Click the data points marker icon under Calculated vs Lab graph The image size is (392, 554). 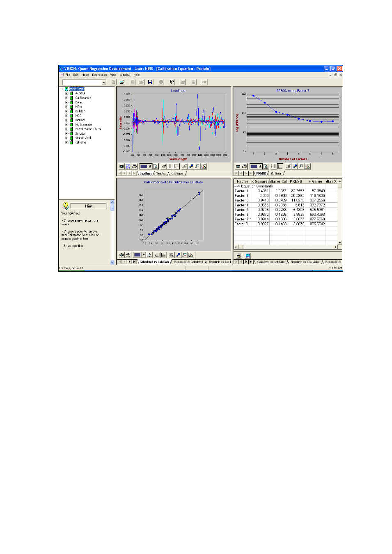(x=178, y=255)
